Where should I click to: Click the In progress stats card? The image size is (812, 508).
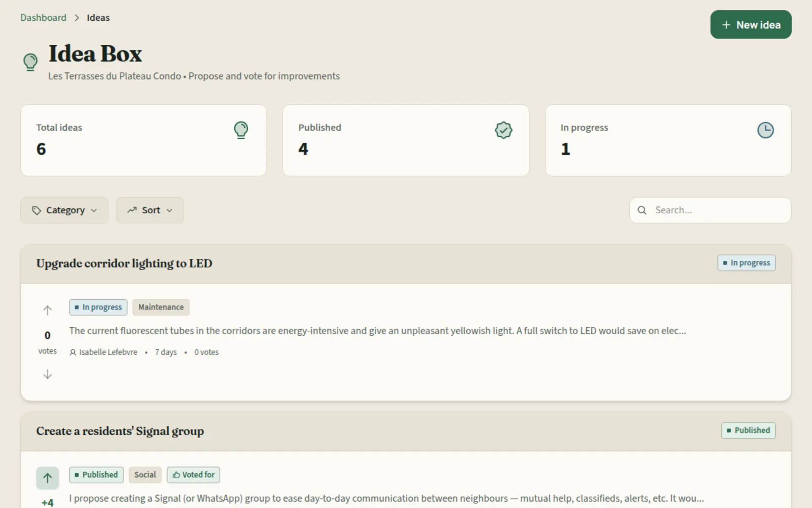click(x=668, y=141)
